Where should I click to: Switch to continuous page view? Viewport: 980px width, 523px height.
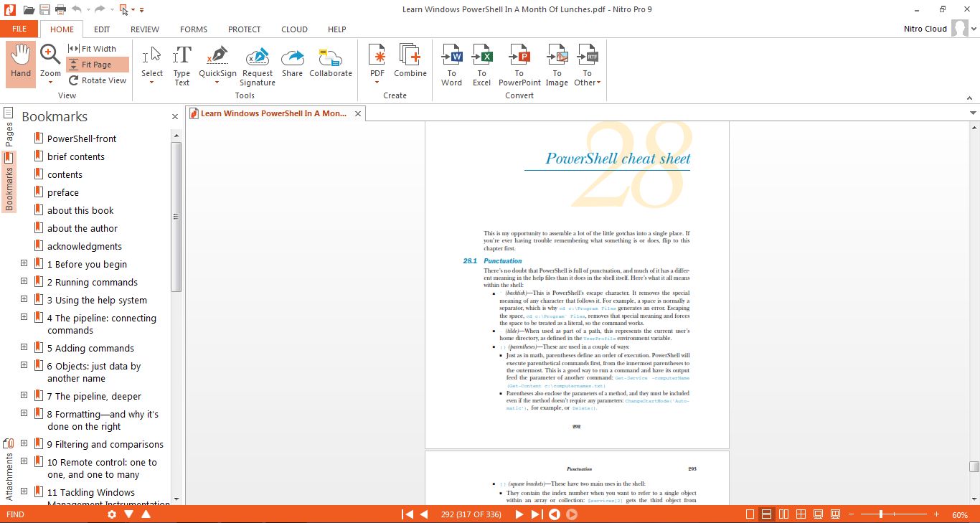pos(767,514)
